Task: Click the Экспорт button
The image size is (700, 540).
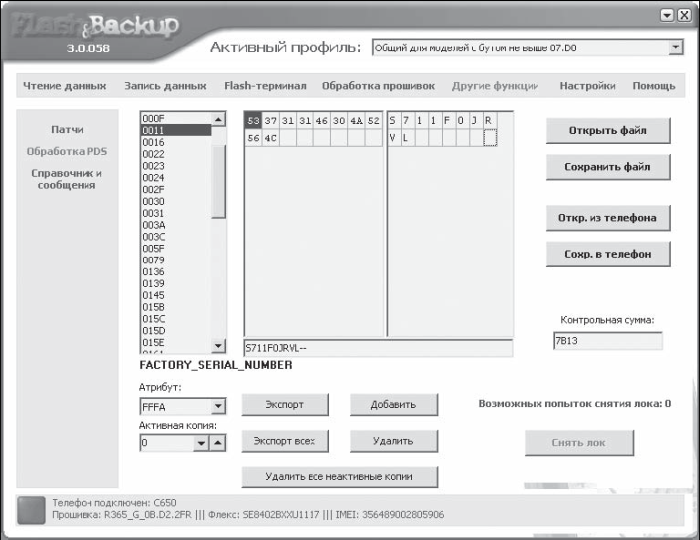Action: tap(285, 404)
